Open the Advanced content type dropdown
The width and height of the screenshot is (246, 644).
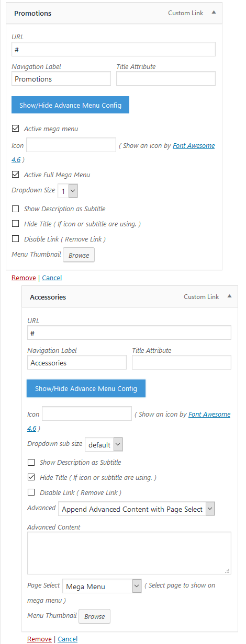click(137, 509)
